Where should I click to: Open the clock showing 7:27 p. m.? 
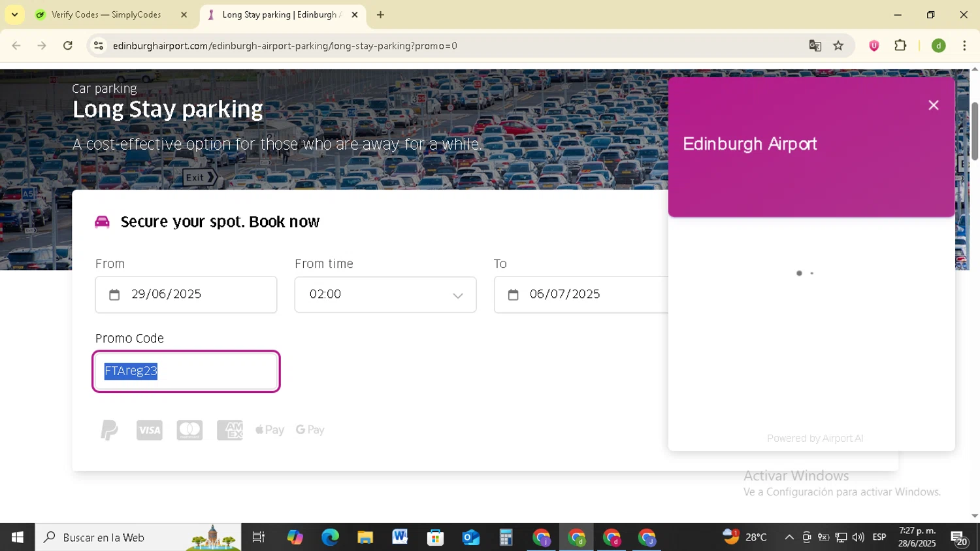917,537
